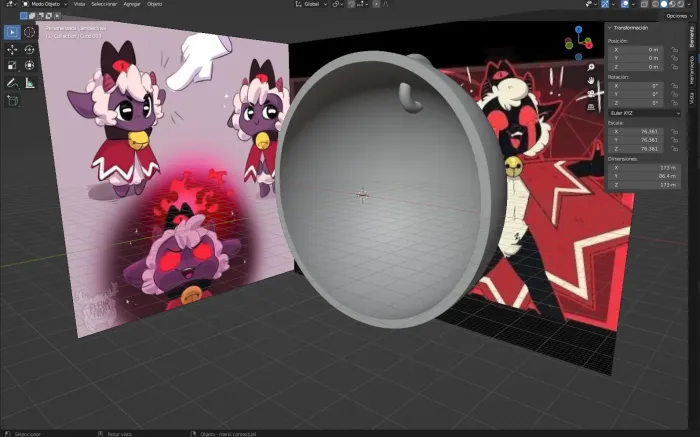
Task: Collapse the Transformación panel header
Action: tap(630, 28)
